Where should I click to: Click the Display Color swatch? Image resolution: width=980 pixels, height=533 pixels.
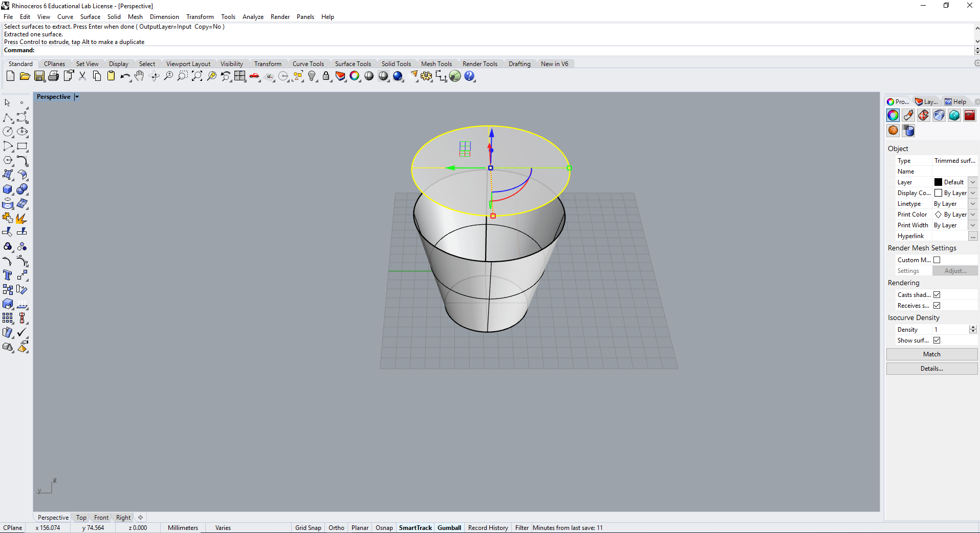click(938, 193)
